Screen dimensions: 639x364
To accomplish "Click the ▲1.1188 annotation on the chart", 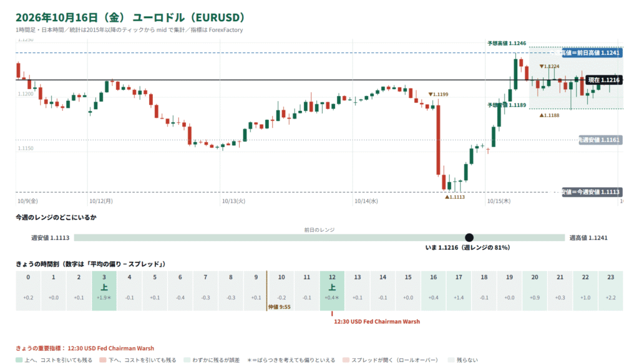I will 549,115.
